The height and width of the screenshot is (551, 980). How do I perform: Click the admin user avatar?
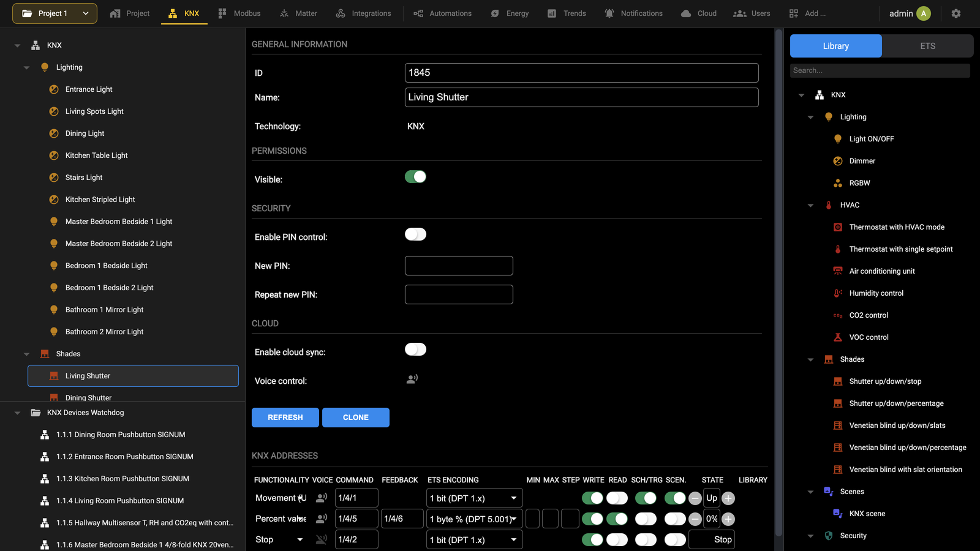pos(924,13)
